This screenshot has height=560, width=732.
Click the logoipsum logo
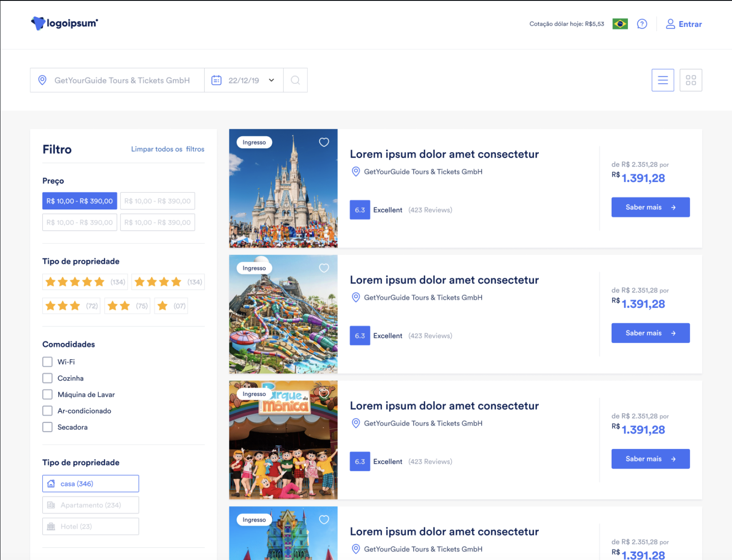(x=65, y=23)
